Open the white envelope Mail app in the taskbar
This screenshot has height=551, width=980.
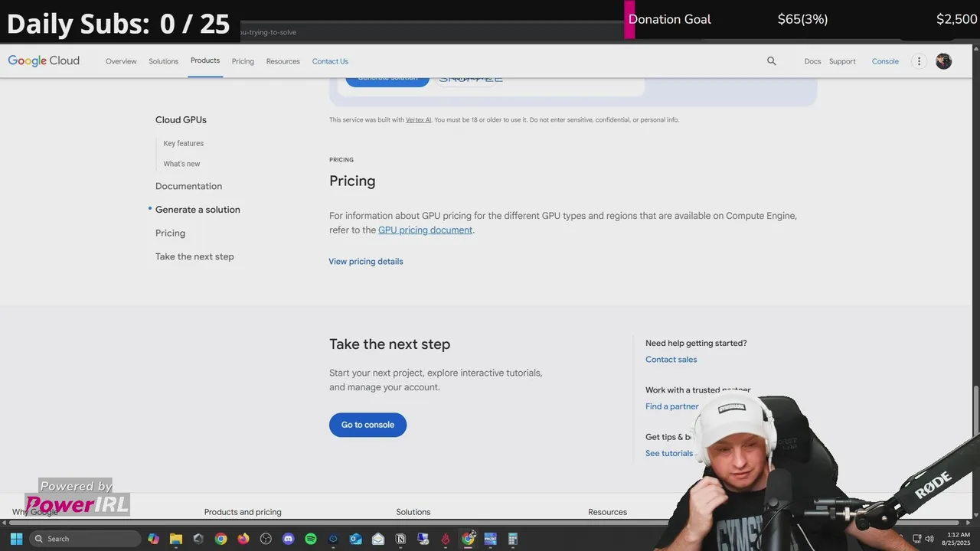pyautogui.click(x=378, y=539)
